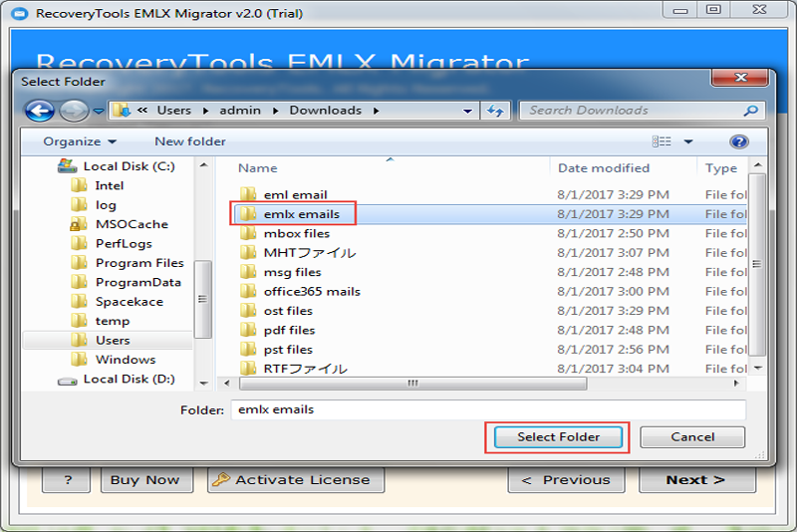Click the pdf files folder icon
Viewport: 797px width, 532px height.
point(248,329)
